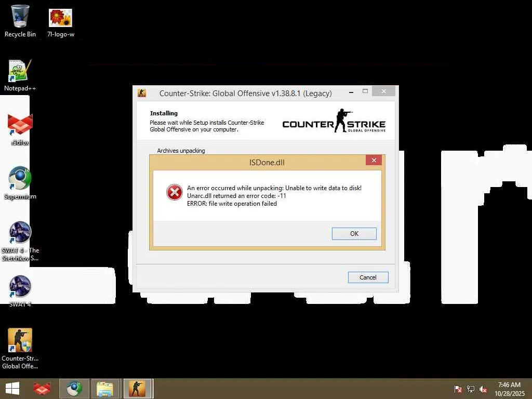Click 'Unarc.dll returned an error code: -11' text
Image resolution: width=532 pixels, height=399 pixels.
point(236,196)
